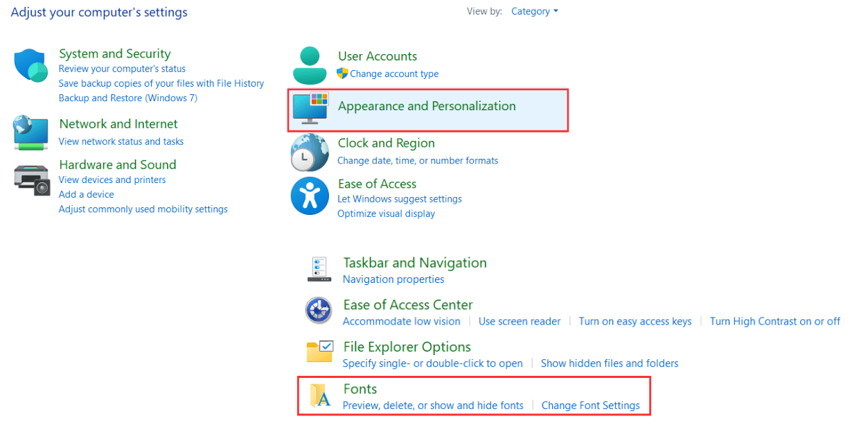The height and width of the screenshot is (432, 868).
Task: Select the Ease of Access accessibility icon
Action: pyautogui.click(x=309, y=196)
